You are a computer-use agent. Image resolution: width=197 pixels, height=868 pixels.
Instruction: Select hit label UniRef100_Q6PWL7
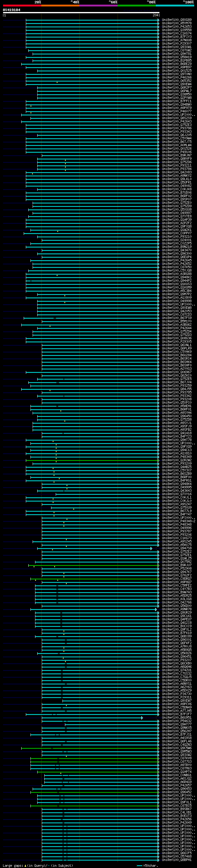[x=177, y=91]
